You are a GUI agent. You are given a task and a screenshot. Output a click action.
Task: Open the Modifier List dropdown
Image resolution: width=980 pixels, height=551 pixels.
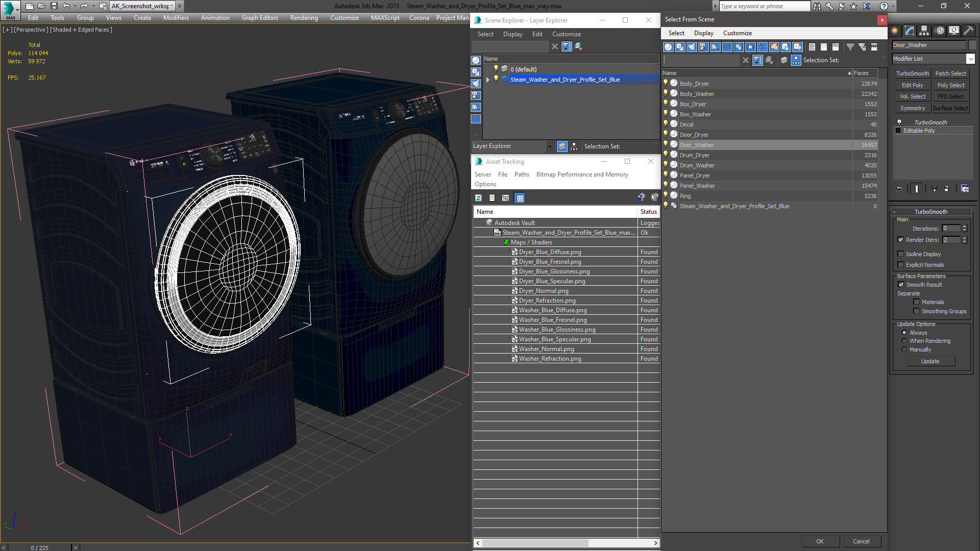(x=970, y=59)
